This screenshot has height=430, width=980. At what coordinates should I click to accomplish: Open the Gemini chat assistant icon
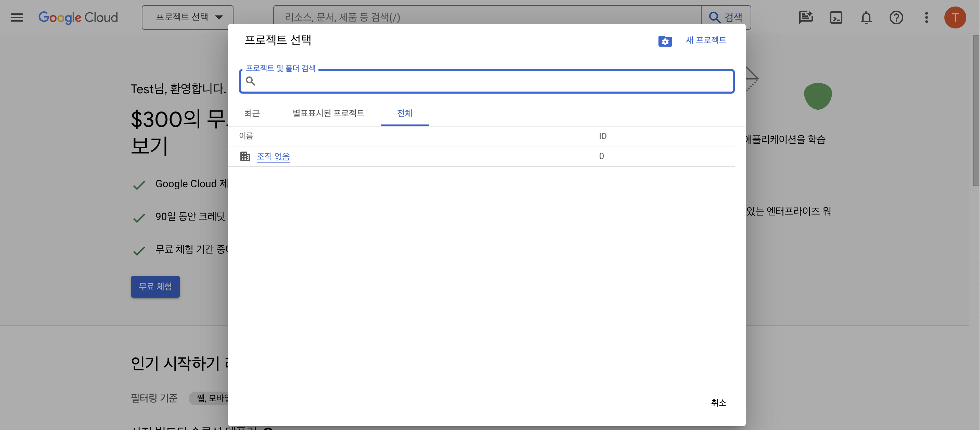click(x=806, y=17)
